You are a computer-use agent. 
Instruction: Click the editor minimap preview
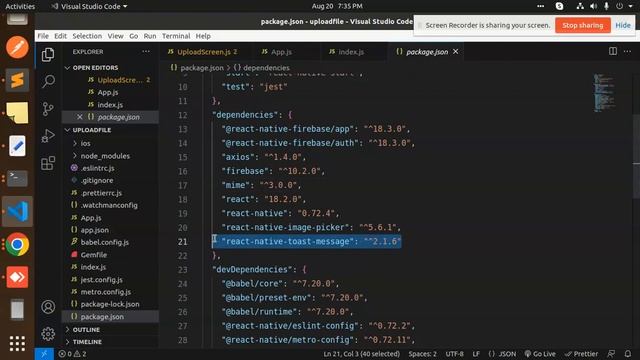click(x=604, y=93)
